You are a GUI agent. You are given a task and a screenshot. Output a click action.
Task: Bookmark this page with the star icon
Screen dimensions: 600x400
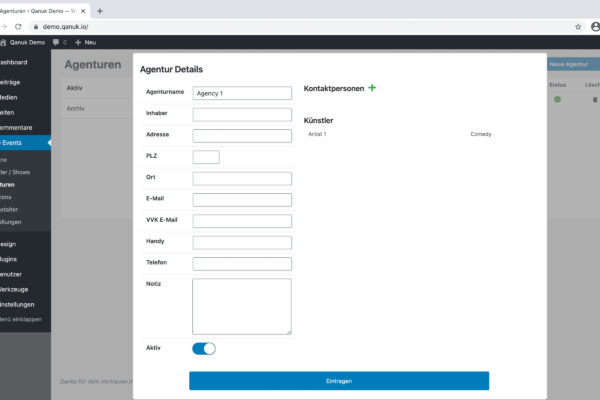coord(578,27)
